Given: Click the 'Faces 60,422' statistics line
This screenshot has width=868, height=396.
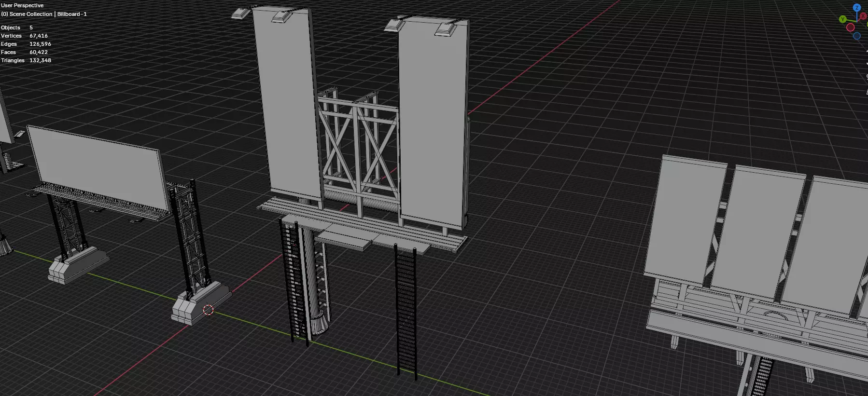Looking at the screenshot, I should [24, 52].
